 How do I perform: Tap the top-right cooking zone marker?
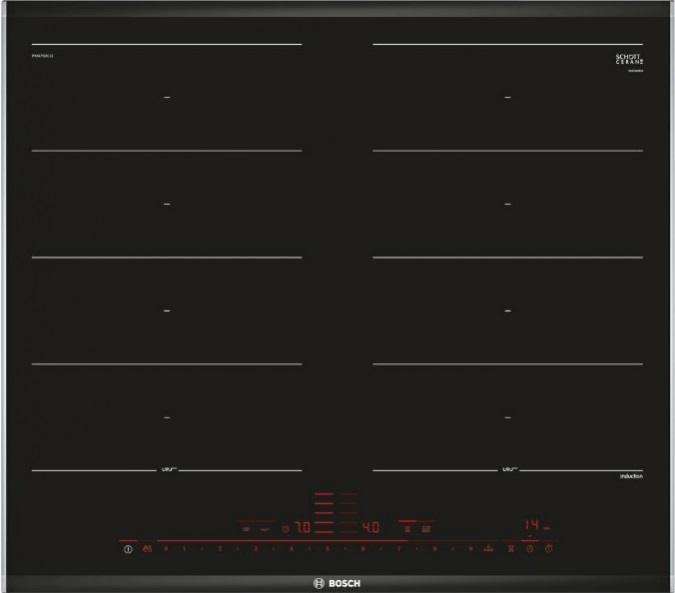508,97
